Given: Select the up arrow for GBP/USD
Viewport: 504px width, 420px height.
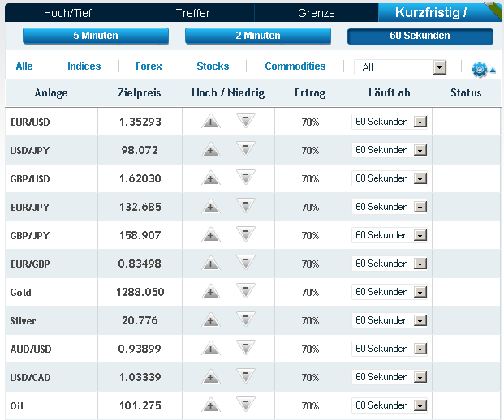Looking at the screenshot, I should click(x=211, y=178).
